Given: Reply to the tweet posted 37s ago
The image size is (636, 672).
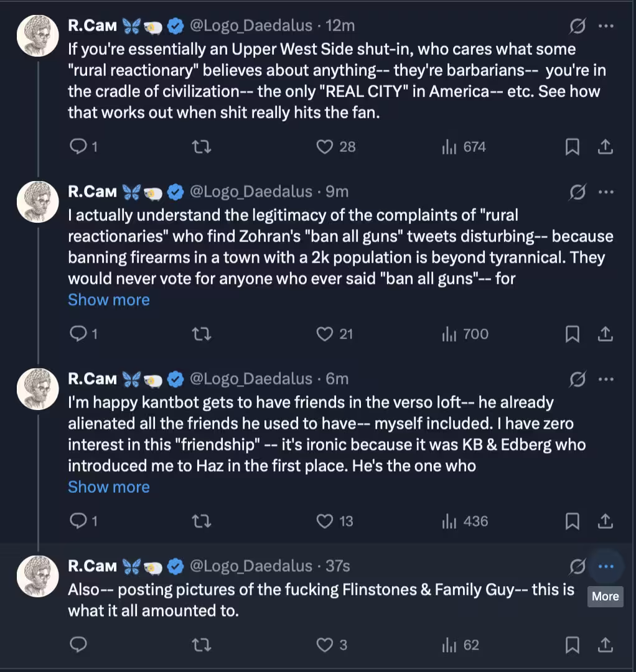Looking at the screenshot, I should (78, 645).
